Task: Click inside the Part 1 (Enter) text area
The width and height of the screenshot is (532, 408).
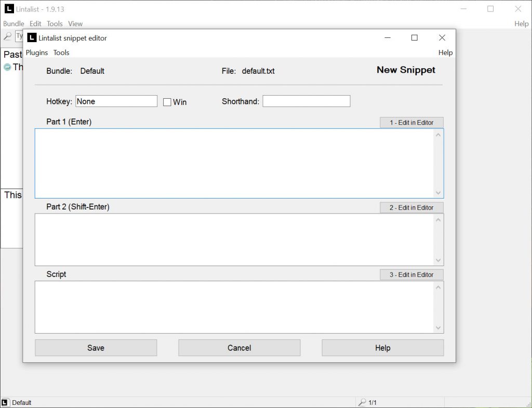Action: [x=234, y=163]
